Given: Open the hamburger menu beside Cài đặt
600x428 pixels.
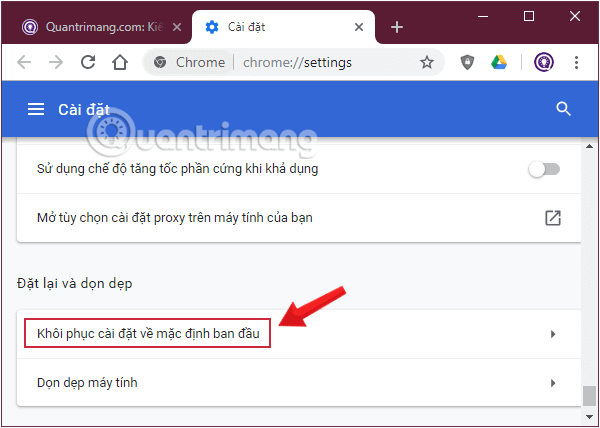Looking at the screenshot, I should 36,110.
